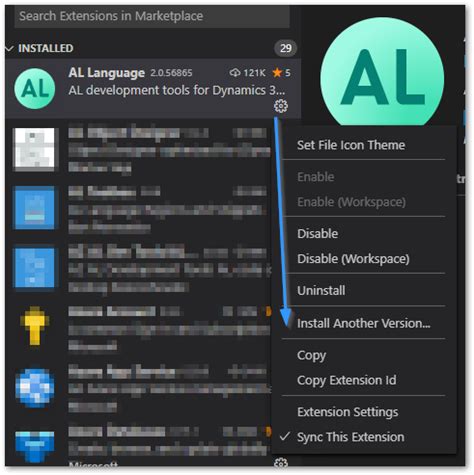The image size is (474, 475).
Task: Open Extension Settings from the menu
Action: 348,412
